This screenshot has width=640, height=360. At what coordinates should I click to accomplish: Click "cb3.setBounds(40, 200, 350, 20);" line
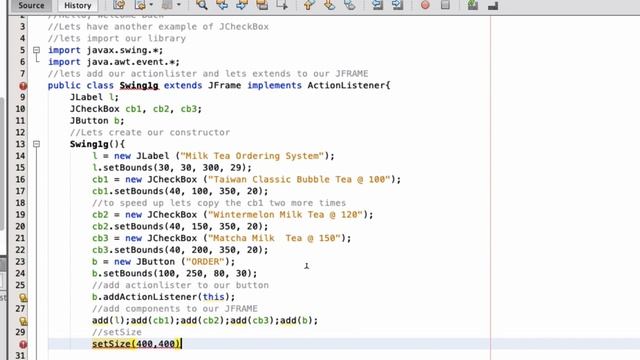tap(180, 250)
